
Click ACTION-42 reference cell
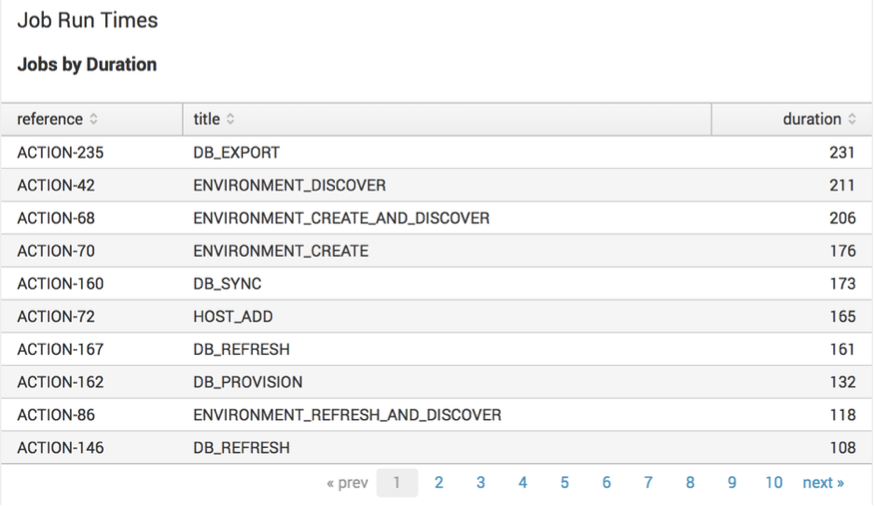coord(56,186)
